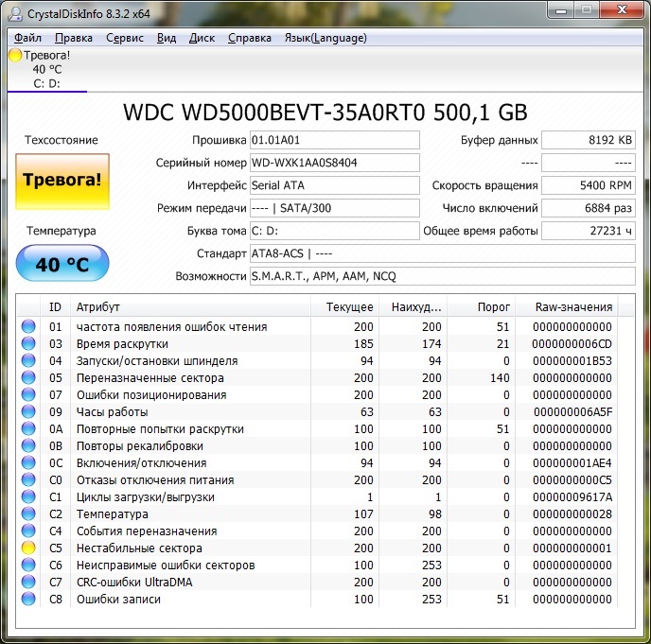The image size is (651, 644).
Task: Click status icon for Включения/отключения row
Action: click(x=28, y=462)
